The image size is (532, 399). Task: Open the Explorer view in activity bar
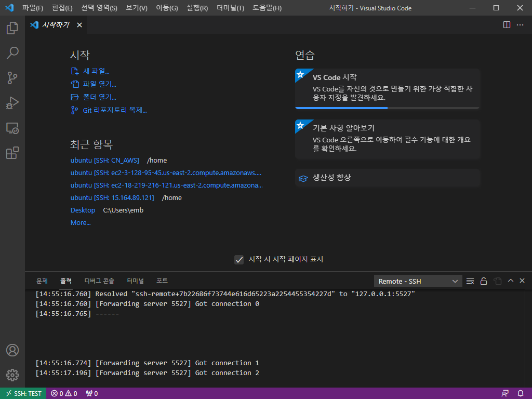click(x=12, y=28)
